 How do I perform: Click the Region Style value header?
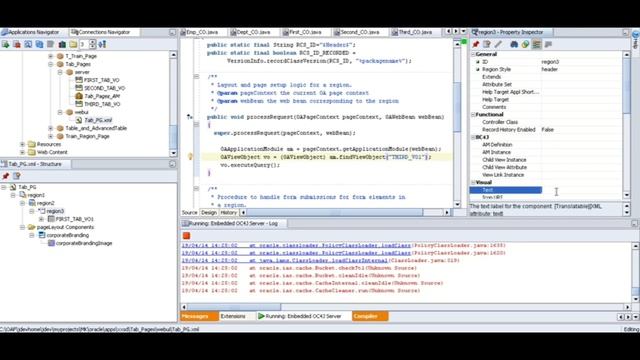pos(549,69)
